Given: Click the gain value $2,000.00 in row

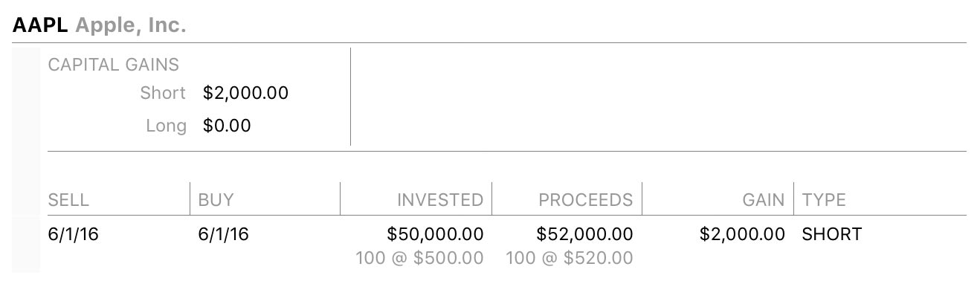Looking at the screenshot, I should (742, 235).
